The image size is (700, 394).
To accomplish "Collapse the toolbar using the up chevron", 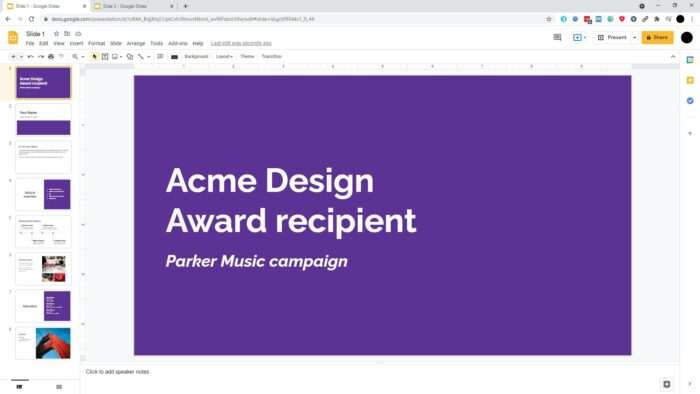I will coord(673,57).
